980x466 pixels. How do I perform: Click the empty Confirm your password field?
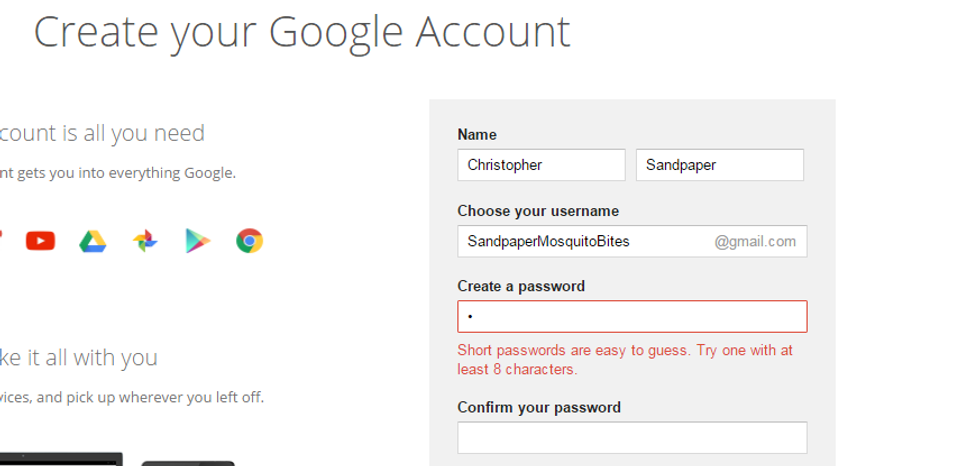click(x=632, y=438)
